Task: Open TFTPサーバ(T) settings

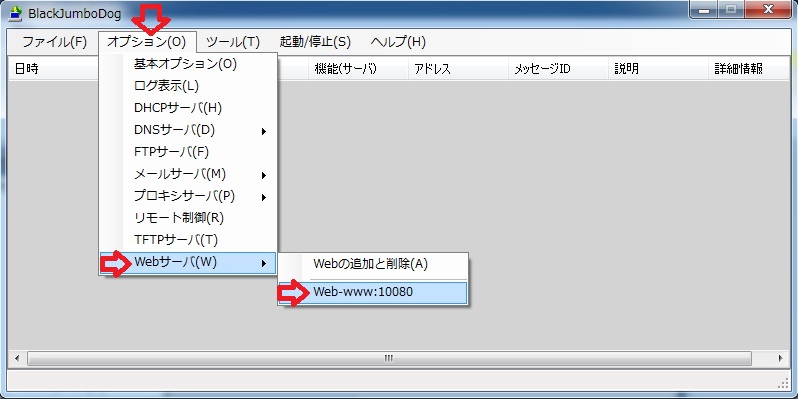Action: pos(188,240)
